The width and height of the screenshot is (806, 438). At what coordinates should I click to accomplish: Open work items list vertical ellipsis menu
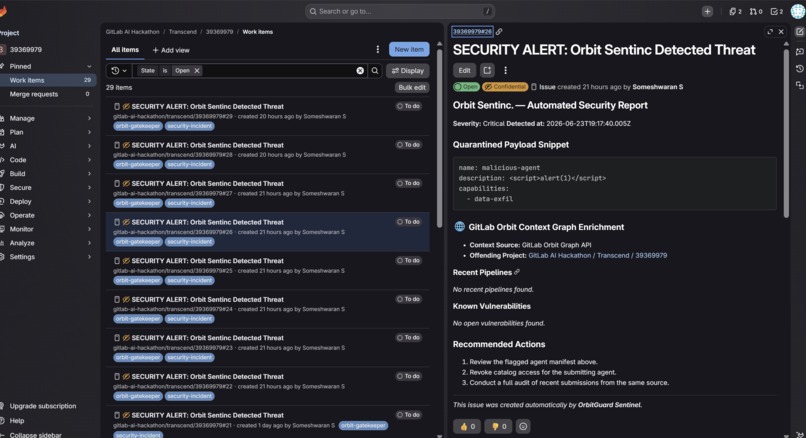378,49
